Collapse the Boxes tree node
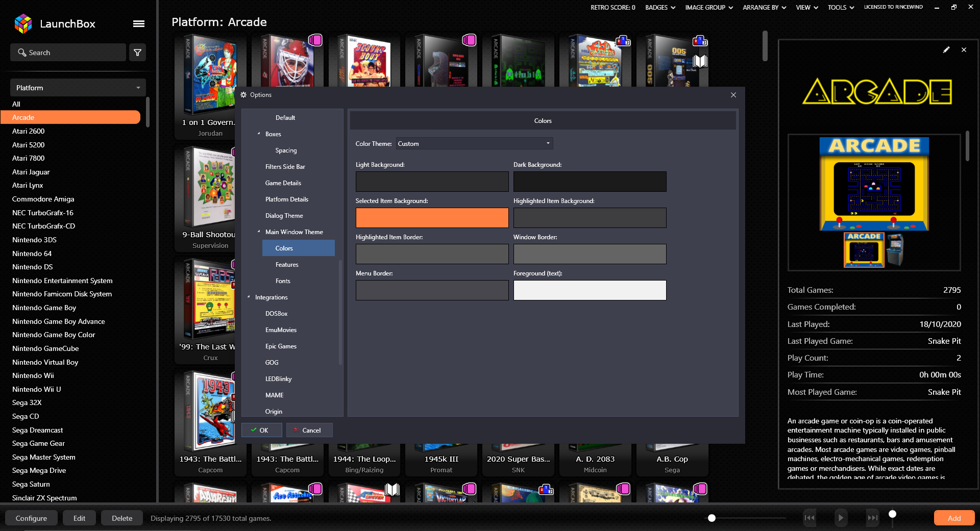Viewport: 980px width, 531px height. pyautogui.click(x=259, y=134)
